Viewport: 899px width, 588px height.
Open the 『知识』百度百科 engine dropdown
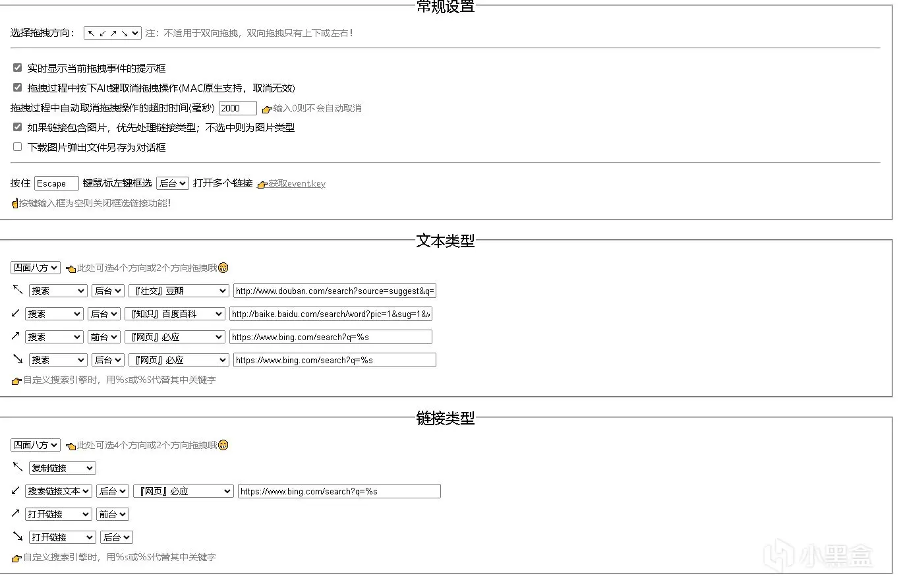pos(175,314)
